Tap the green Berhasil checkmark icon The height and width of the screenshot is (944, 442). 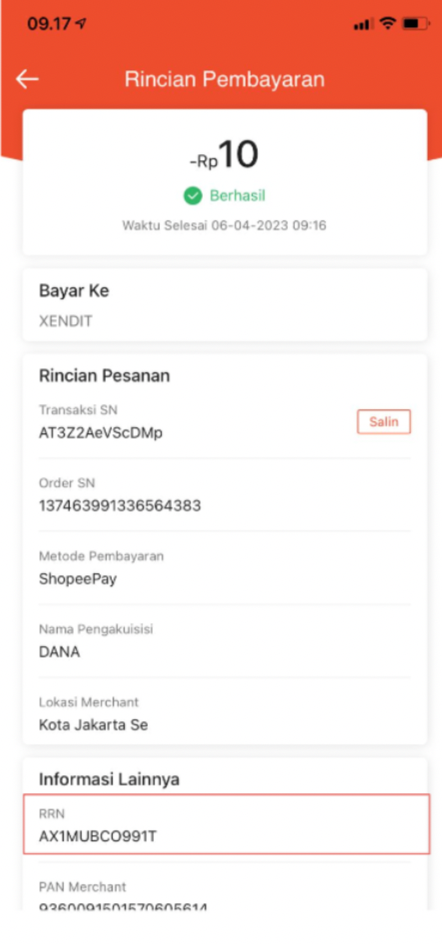pyautogui.click(x=193, y=196)
